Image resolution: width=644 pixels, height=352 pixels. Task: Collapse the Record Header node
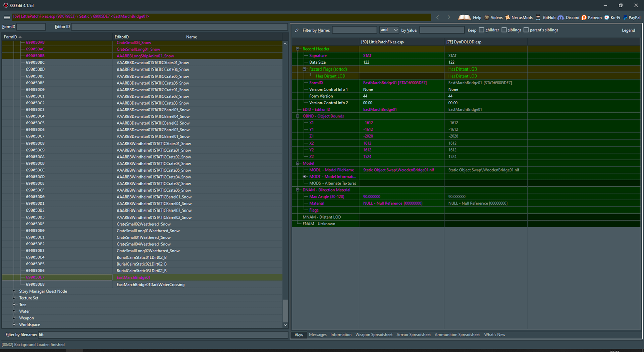point(298,49)
